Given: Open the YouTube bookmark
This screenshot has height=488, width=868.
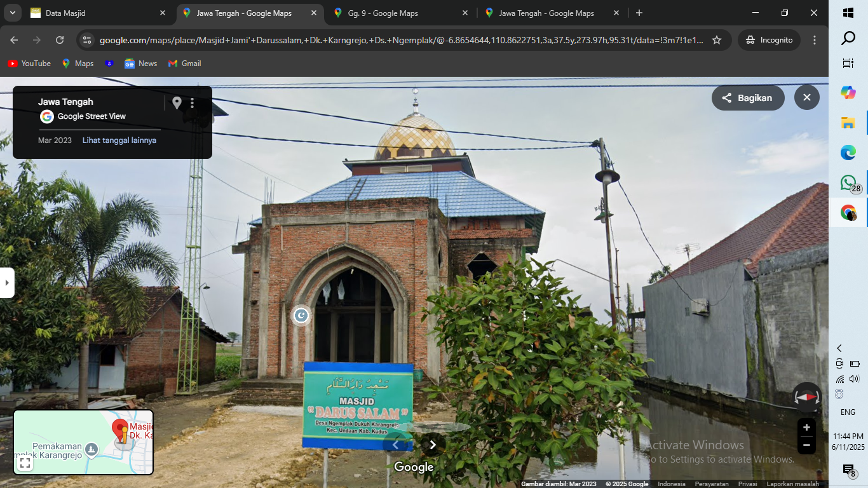Looking at the screenshot, I should pyautogui.click(x=29, y=64).
